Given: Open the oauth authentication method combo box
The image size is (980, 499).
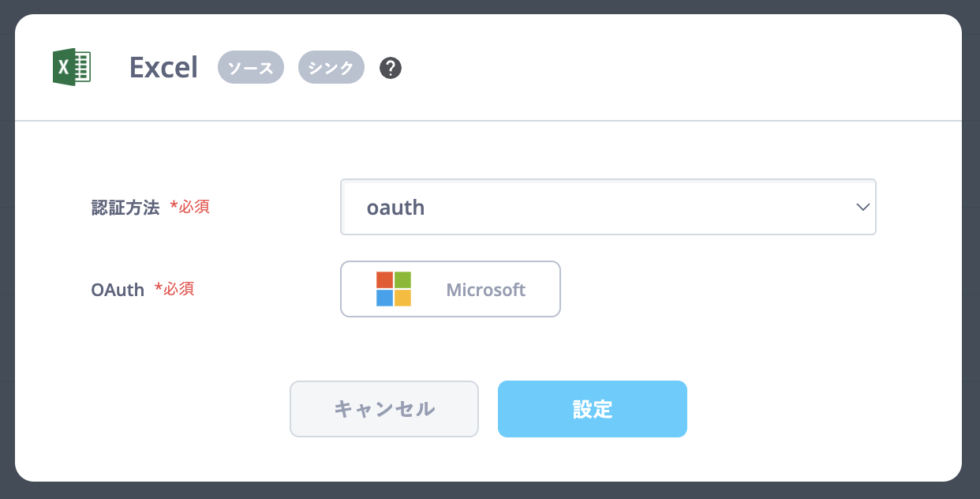Looking at the screenshot, I should point(608,207).
